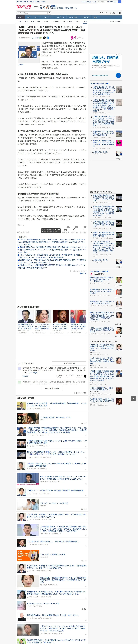
Task: Toggle the コメント非表示 checkbox
Action: tap(75, 393)
